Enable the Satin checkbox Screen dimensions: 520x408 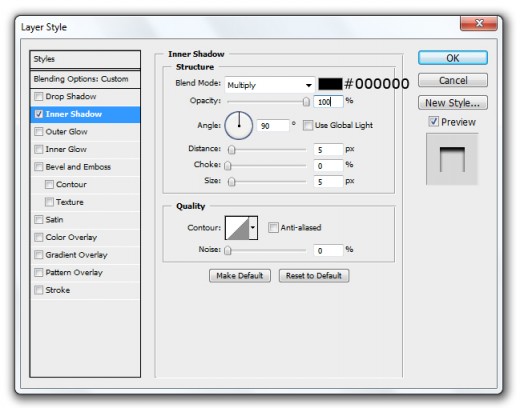click(x=39, y=220)
